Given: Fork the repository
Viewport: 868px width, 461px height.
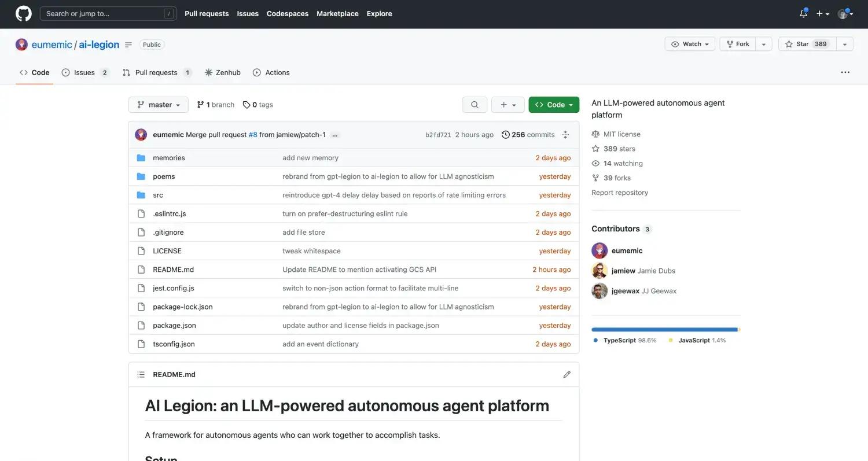Looking at the screenshot, I should 738,44.
